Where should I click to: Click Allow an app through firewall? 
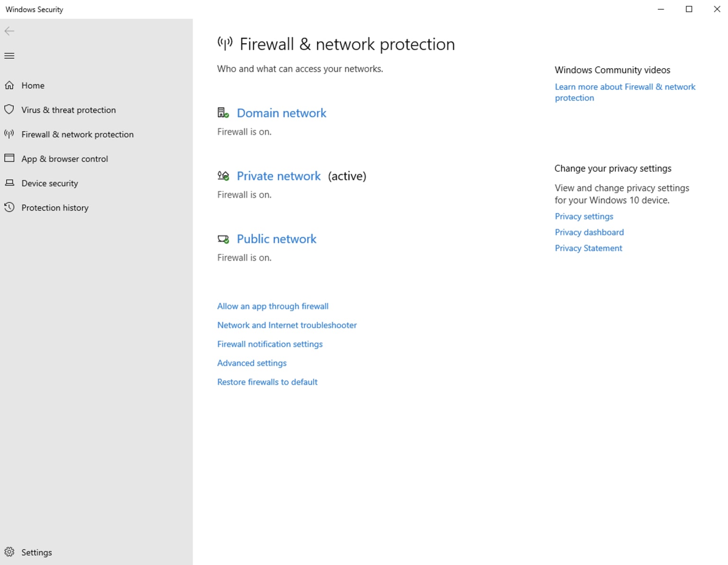point(273,306)
